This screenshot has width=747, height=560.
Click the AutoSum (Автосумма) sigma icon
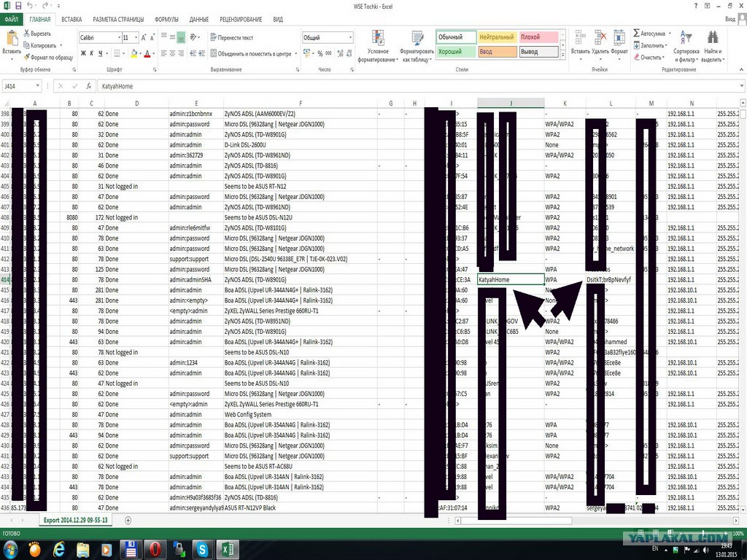click(x=636, y=33)
